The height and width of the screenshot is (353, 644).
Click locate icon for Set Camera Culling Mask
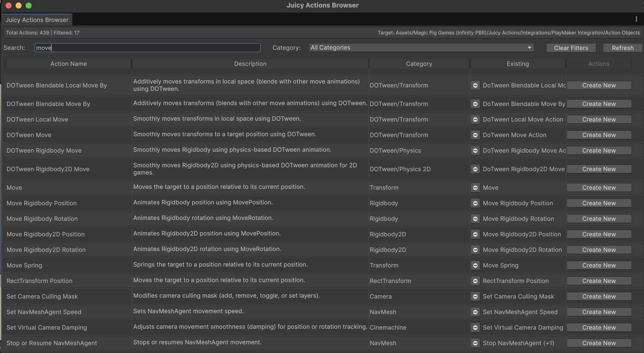(475, 297)
